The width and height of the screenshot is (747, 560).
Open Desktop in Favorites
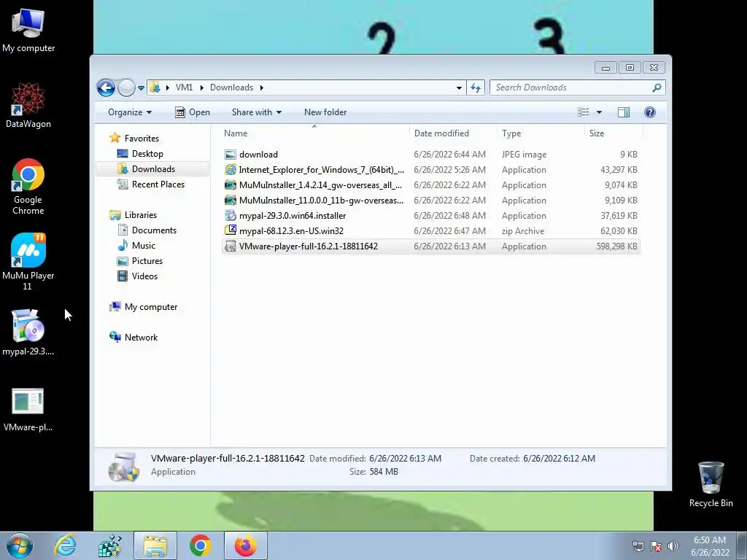coord(147,154)
